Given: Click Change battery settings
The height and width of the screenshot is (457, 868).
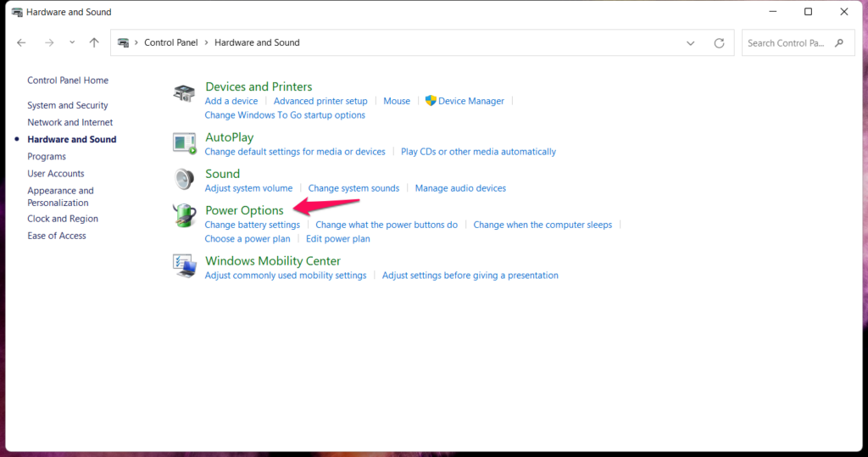Looking at the screenshot, I should click(252, 225).
